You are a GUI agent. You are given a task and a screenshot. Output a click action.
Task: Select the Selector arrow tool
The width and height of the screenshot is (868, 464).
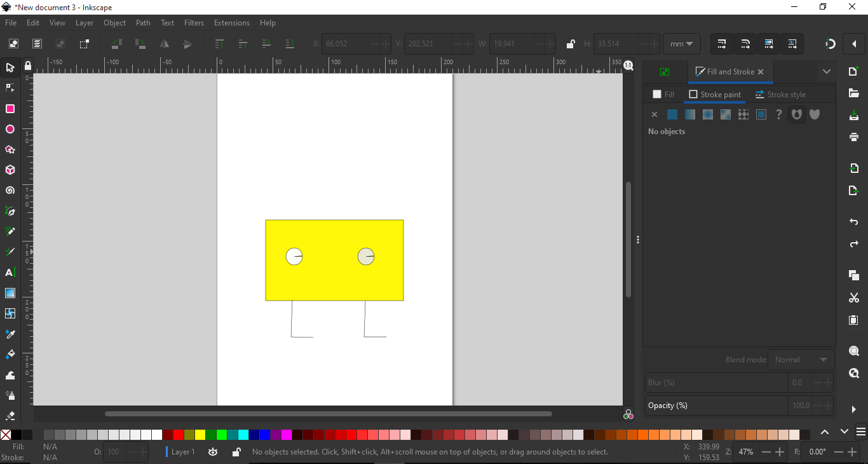10,68
